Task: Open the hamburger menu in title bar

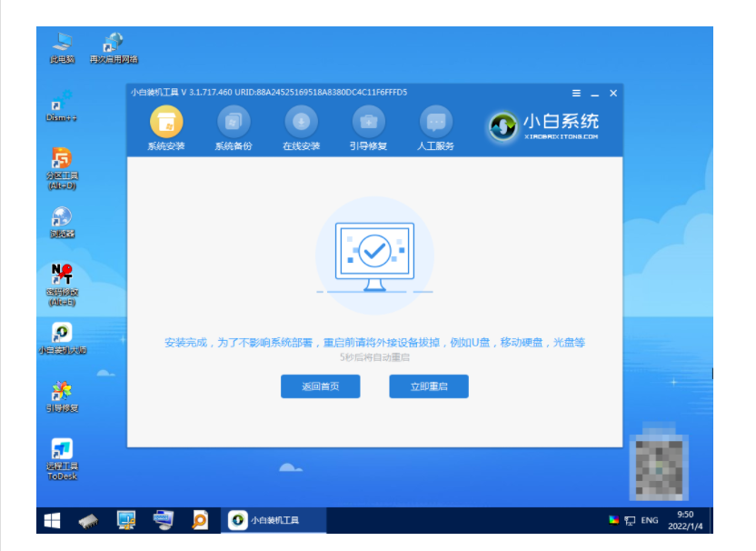Action: (x=576, y=94)
